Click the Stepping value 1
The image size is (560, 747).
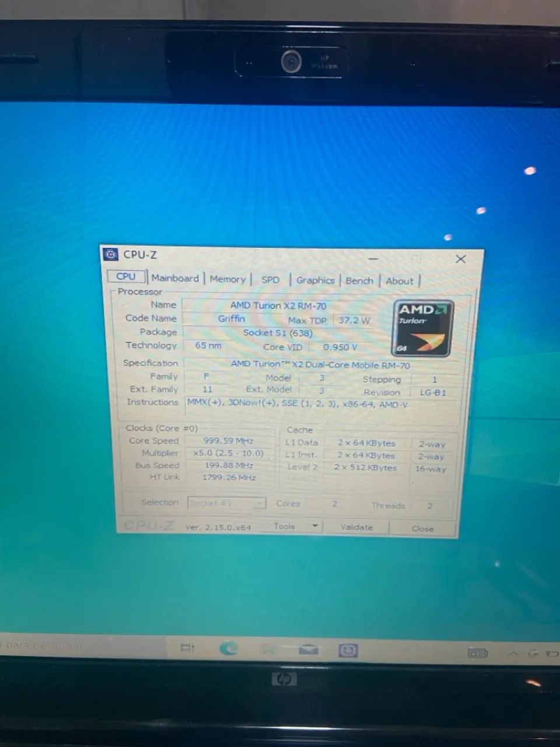pos(434,380)
